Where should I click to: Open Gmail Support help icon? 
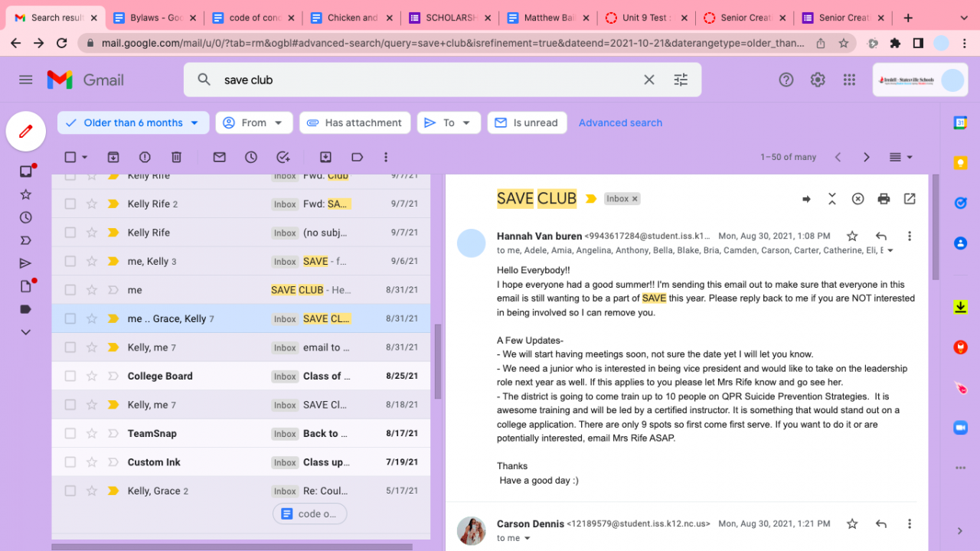(x=786, y=80)
